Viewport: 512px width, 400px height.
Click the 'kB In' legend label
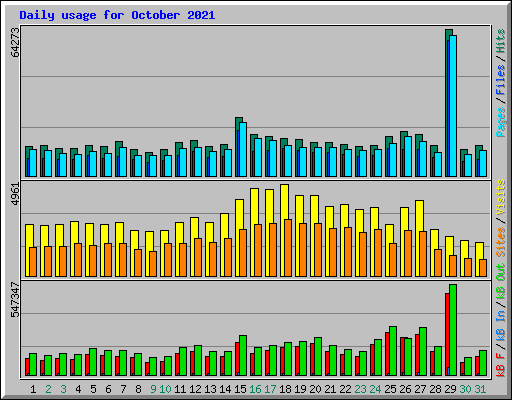501,327
